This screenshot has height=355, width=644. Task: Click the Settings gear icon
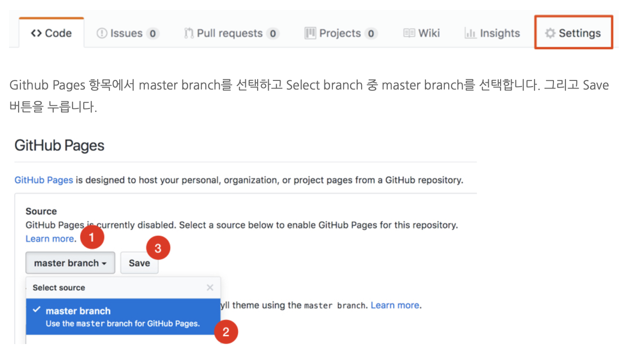550,33
